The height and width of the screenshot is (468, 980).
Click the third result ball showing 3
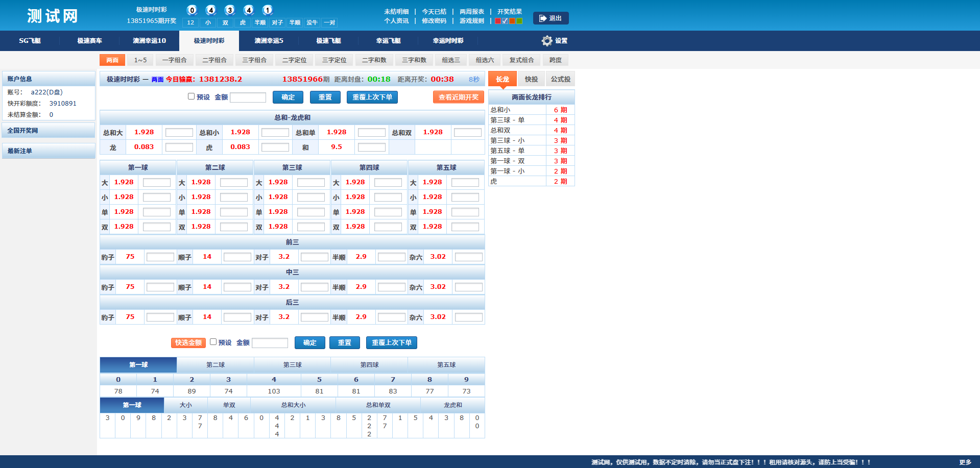[230, 10]
